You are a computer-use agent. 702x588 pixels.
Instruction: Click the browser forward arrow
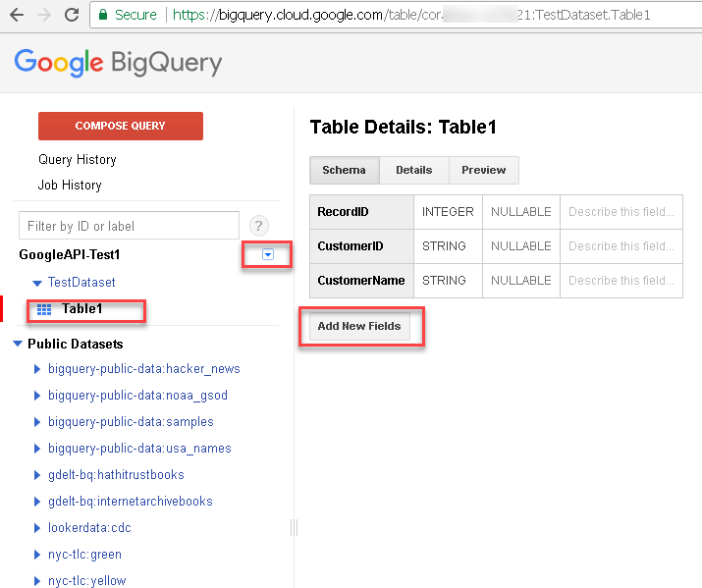44,15
